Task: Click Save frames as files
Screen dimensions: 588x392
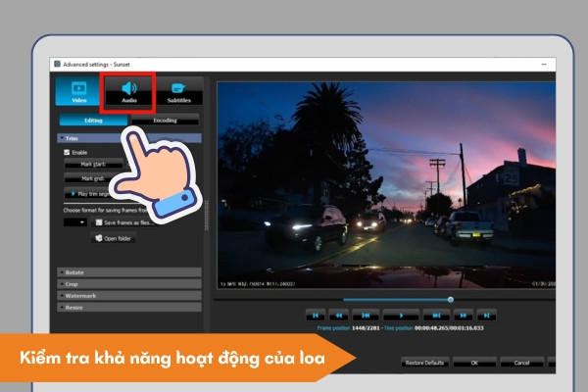Action: pos(123,222)
